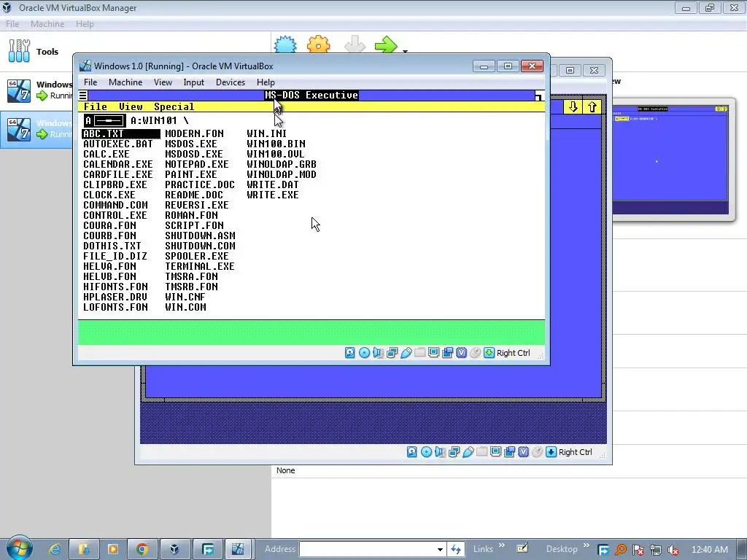
Task: Open MS-DOS Executive View menu
Action: pyautogui.click(x=131, y=106)
